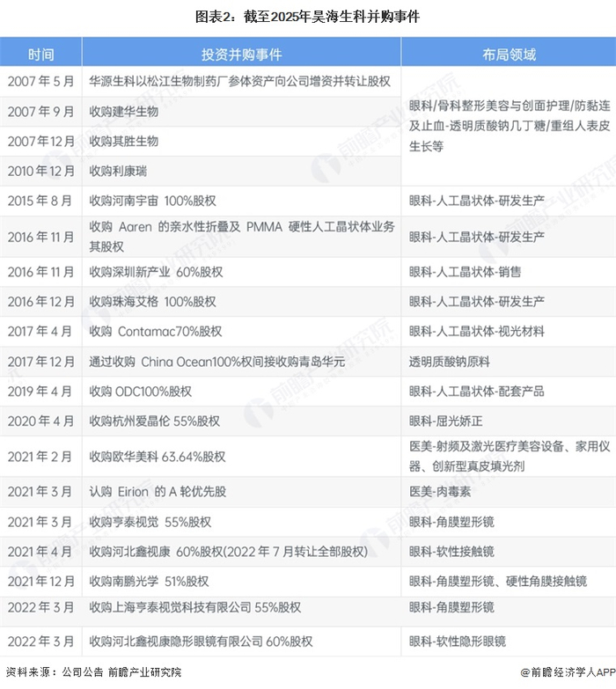Screen dimensions: 616x689
Task: Click the 2016年11月 date in the 深圳新产业 row
Action: (x=40, y=272)
